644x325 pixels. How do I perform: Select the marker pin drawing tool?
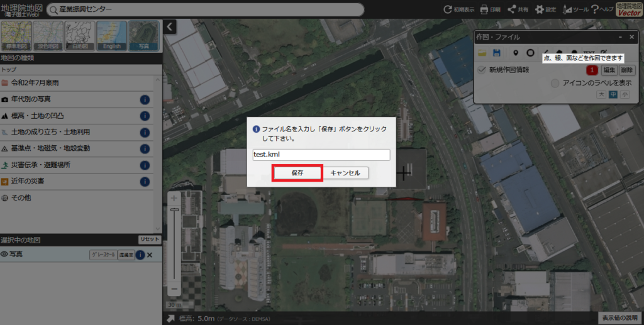coord(516,53)
